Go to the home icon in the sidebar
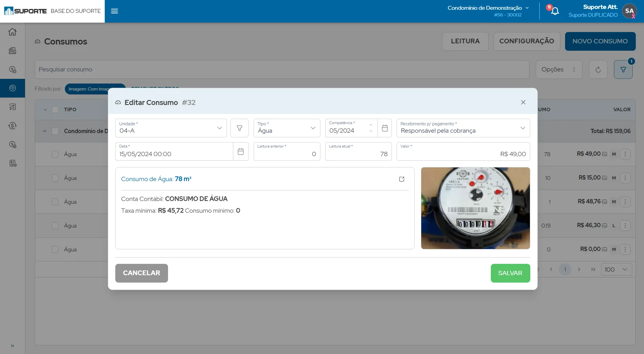Screen dimensions: 644x354 [x=13, y=32]
